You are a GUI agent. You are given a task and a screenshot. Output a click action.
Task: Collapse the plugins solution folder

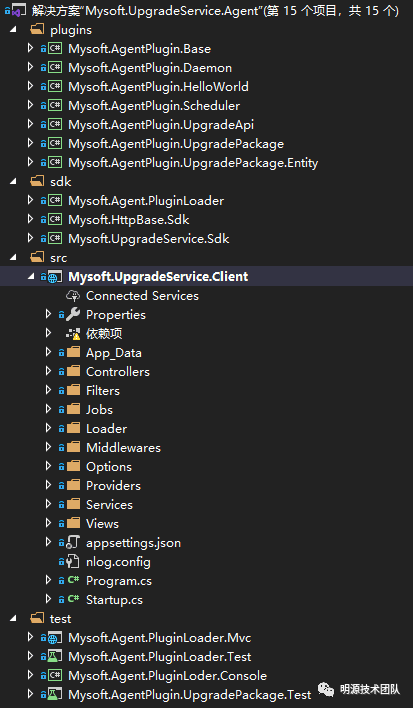click(x=13, y=30)
